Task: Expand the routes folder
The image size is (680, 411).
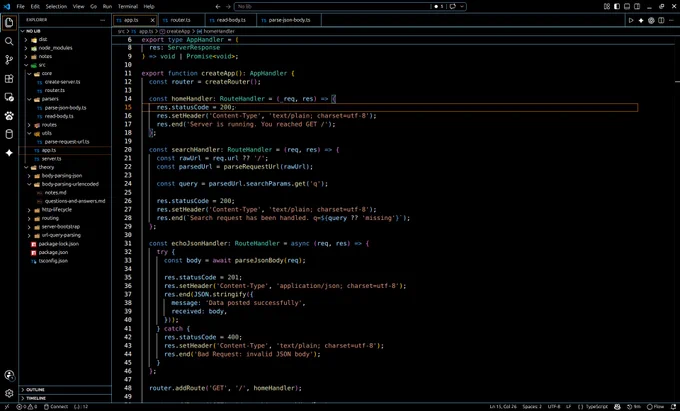Action: tap(65, 125)
